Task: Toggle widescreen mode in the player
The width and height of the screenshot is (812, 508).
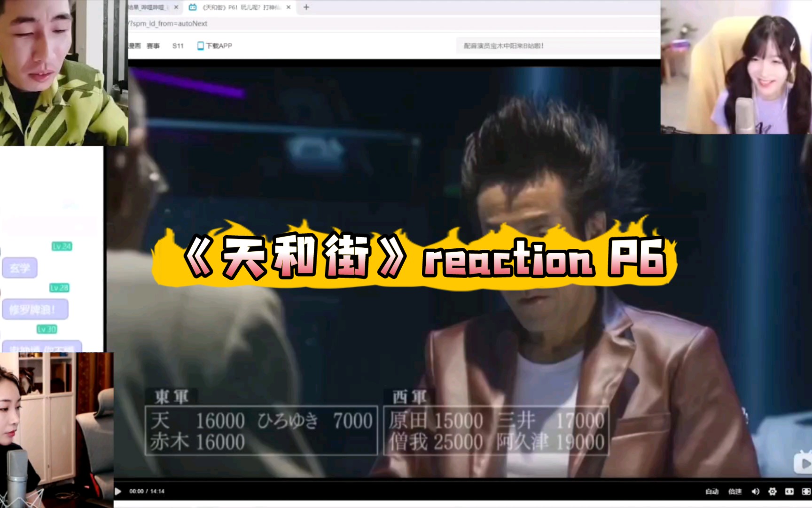Action: coord(789,492)
